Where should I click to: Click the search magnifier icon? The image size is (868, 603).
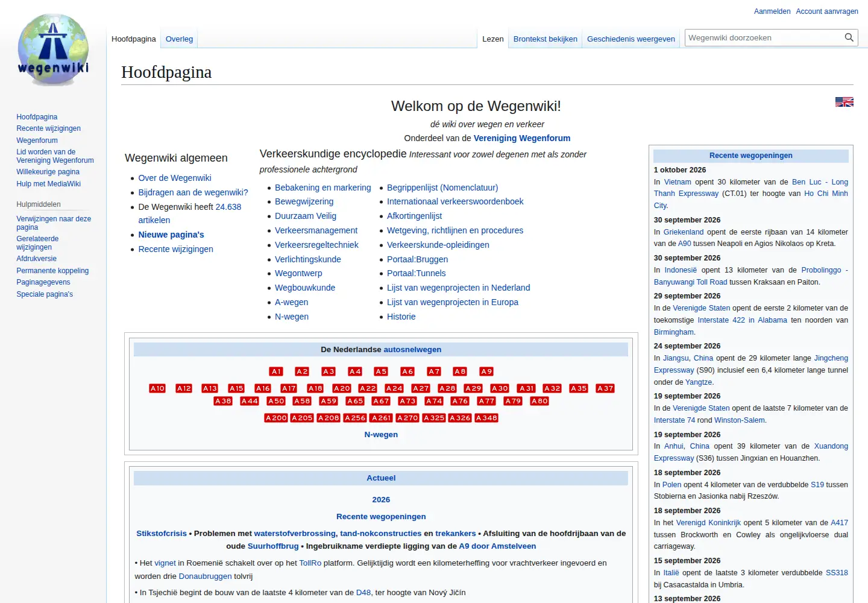click(x=849, y=37)
